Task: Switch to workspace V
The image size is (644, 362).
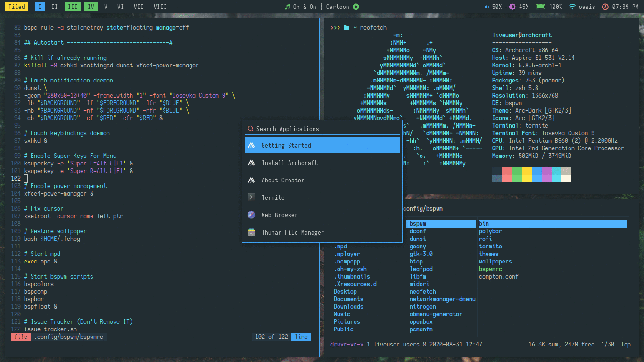Action: click(x=106, y=7)
